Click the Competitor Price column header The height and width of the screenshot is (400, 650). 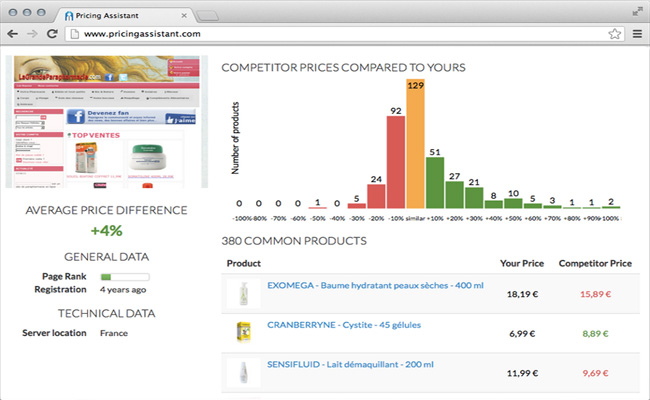click(x=595, y=263)
